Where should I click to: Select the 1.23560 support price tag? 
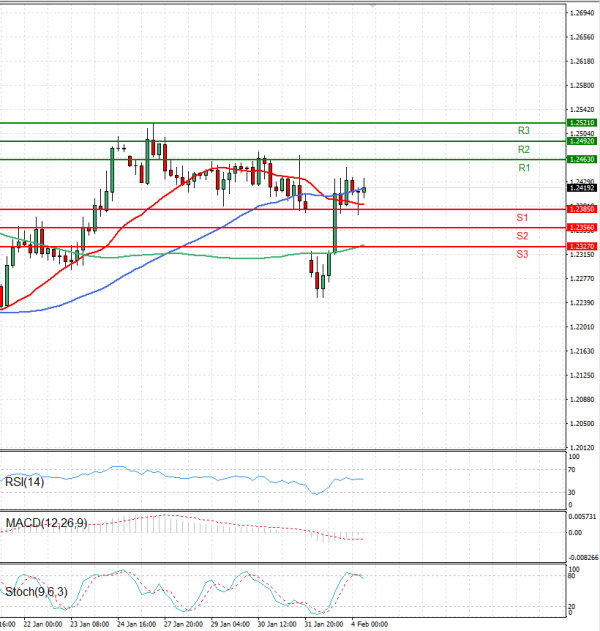tap(582, 228)
